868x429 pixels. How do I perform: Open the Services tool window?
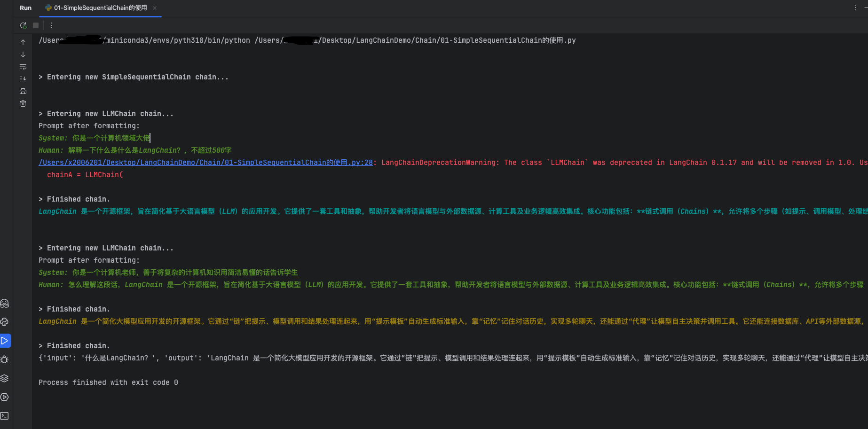5,397
